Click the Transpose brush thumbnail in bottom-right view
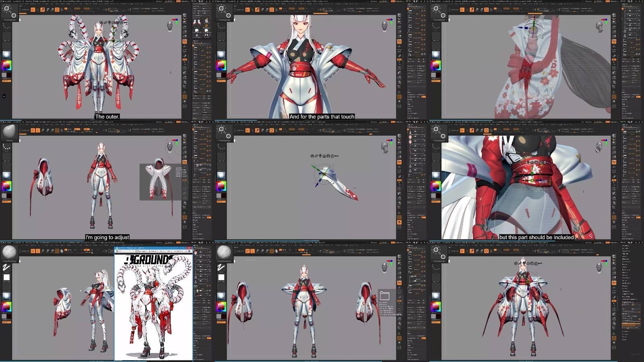 439,254
